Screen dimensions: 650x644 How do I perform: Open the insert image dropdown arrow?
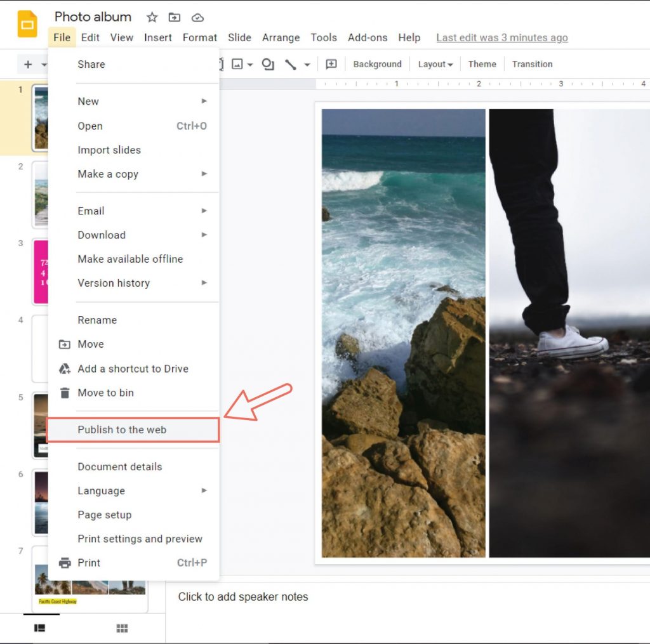click(250, 65)
